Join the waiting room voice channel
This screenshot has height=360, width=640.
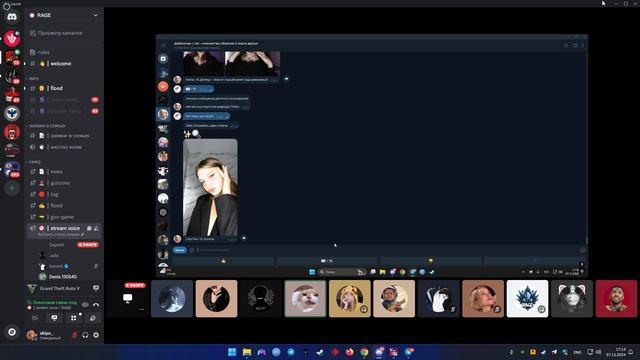[64, 147]
